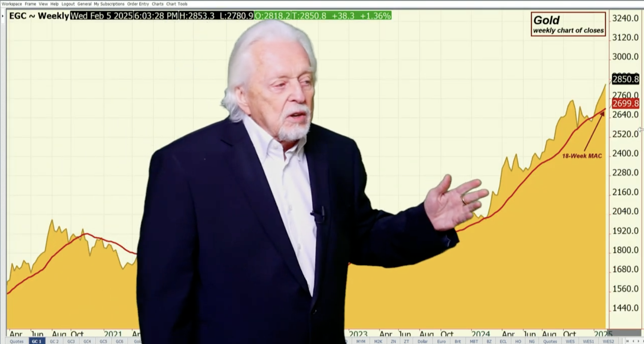Select the leftmost Quotes tab

point(16,341)
